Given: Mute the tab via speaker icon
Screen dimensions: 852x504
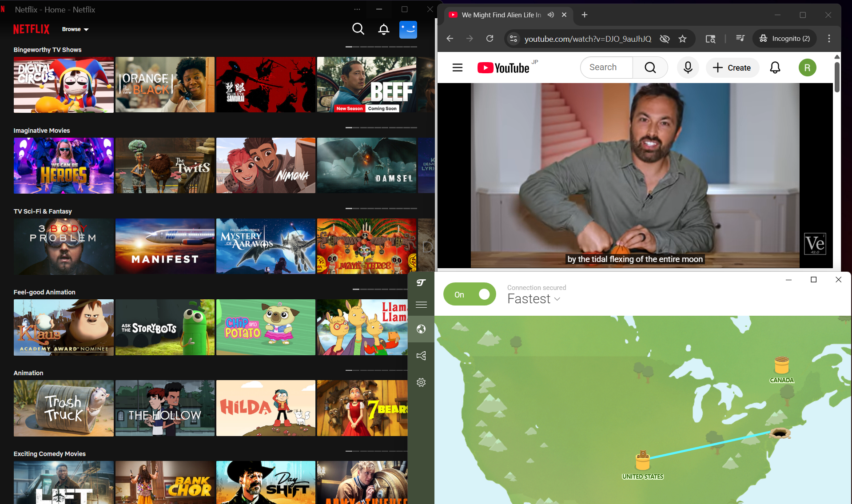Looking at the screenshot, I should point(551,15).
